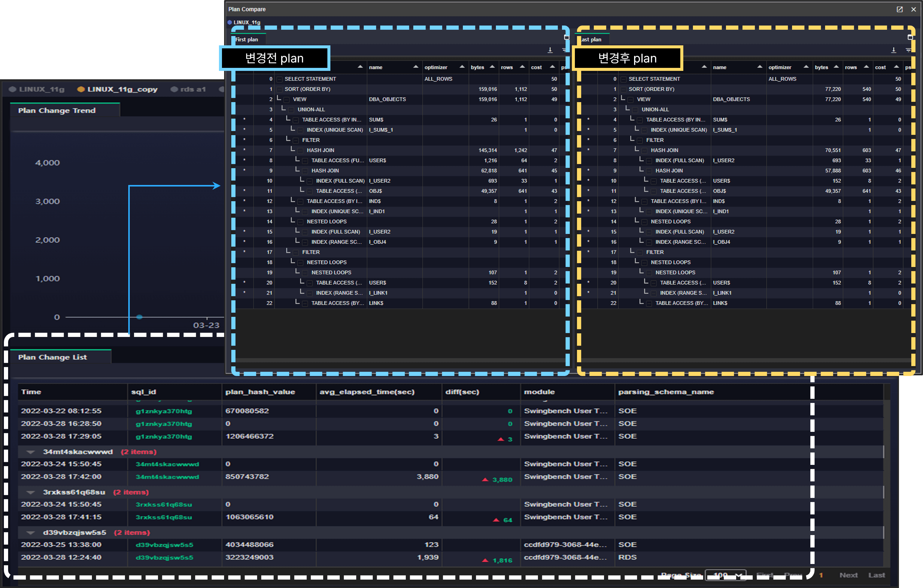
Task: Sort Last plan by optimizer arrow
Action: (806, 67)
